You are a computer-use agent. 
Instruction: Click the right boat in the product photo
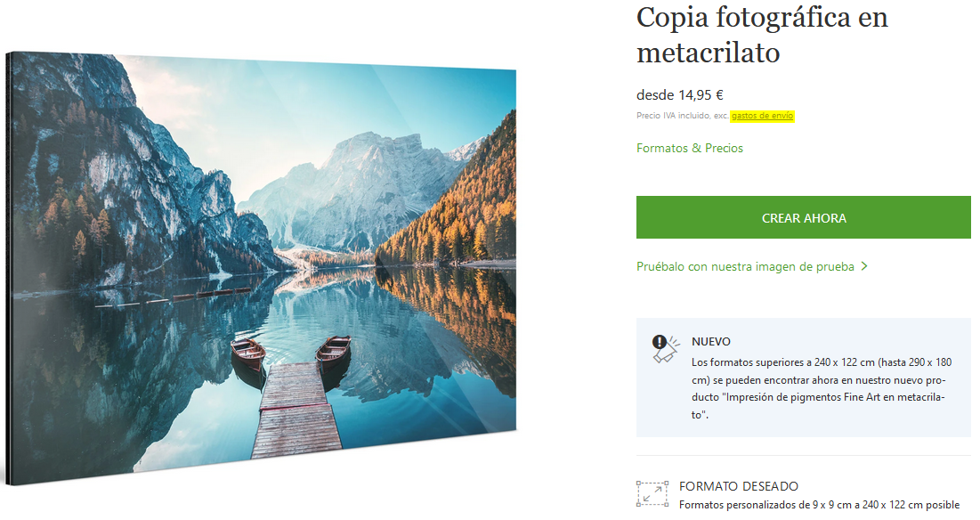click(x=333, y=352)
